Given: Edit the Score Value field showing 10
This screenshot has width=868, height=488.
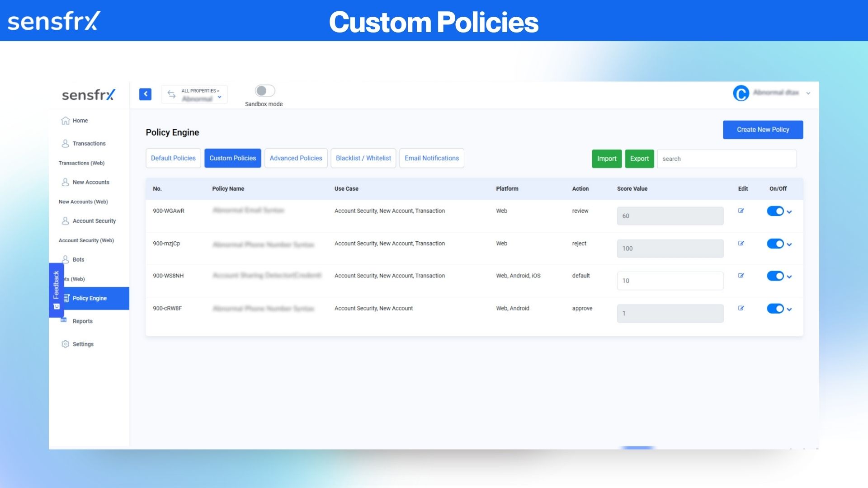Looking at the screenshot, I should click(670, 280).
